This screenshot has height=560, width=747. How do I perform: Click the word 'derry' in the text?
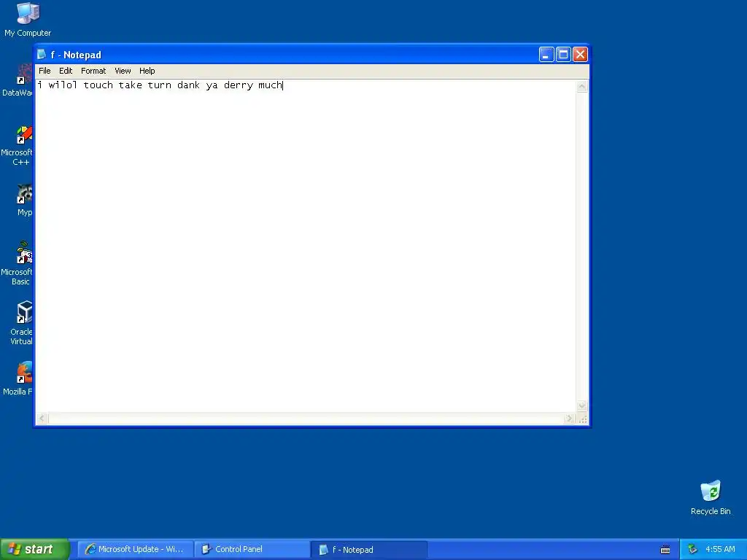[x=239, y=86]
